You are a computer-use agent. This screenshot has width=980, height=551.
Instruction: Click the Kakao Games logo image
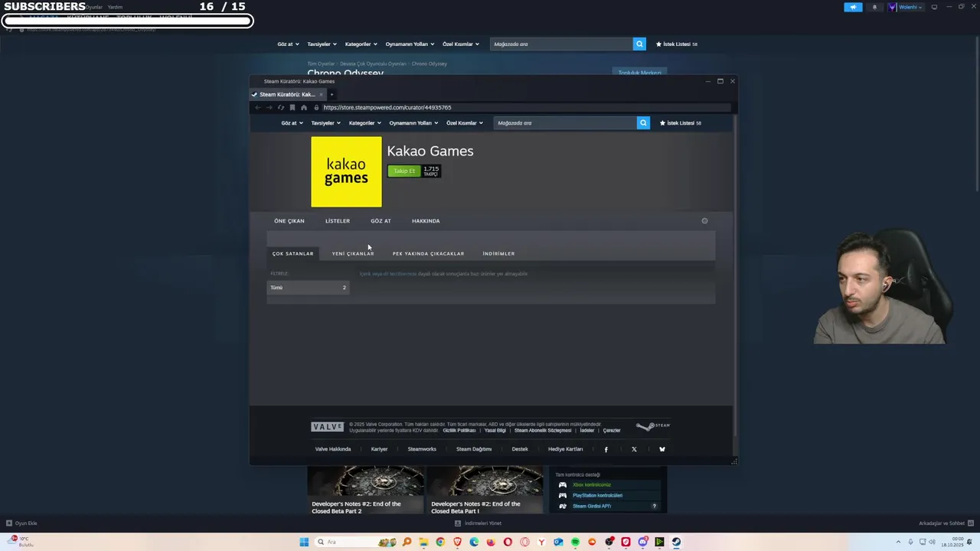point(346,171)
